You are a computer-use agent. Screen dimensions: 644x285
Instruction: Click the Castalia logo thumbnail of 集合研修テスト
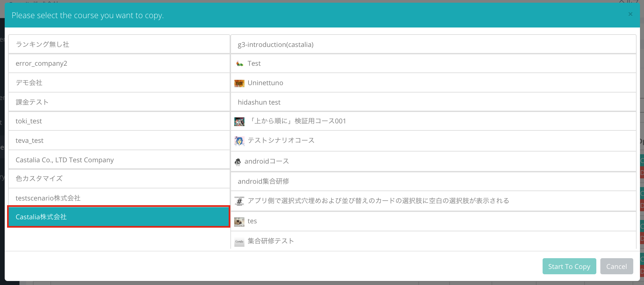(239, 241)
